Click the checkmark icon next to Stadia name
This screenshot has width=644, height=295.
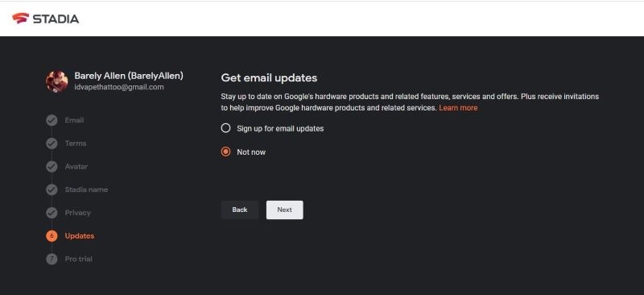click(x=52, y=189)
